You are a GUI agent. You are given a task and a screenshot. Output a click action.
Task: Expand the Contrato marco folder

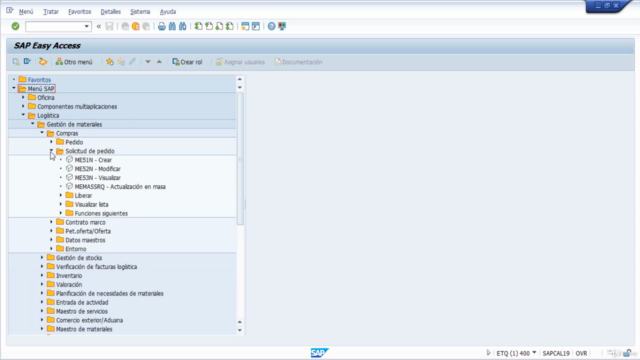click(x=51, y=222)
